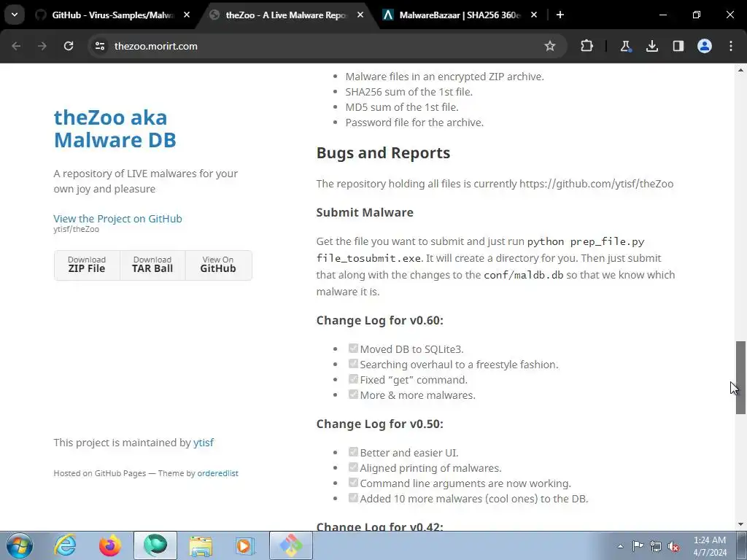747x560 pixels.
Task: Click the View On GitHub button
Action: pyautogui.click(x=218, y=265)
